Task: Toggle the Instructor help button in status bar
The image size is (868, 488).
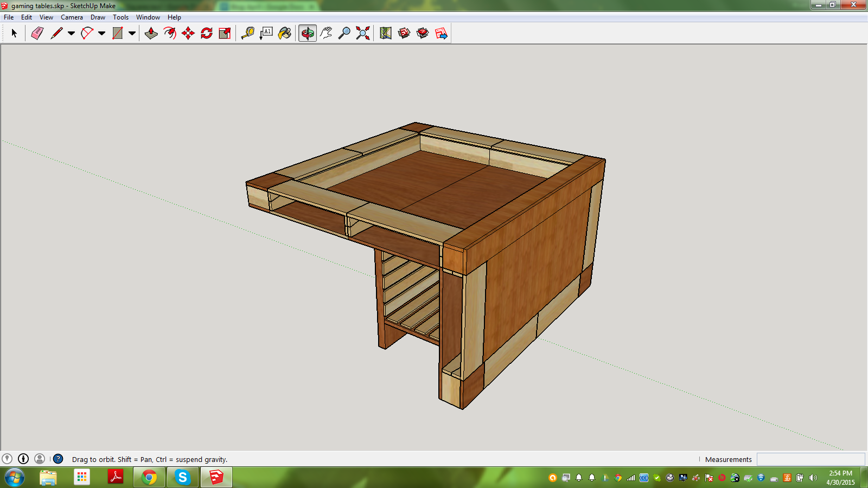Action: tap(58, 459)
